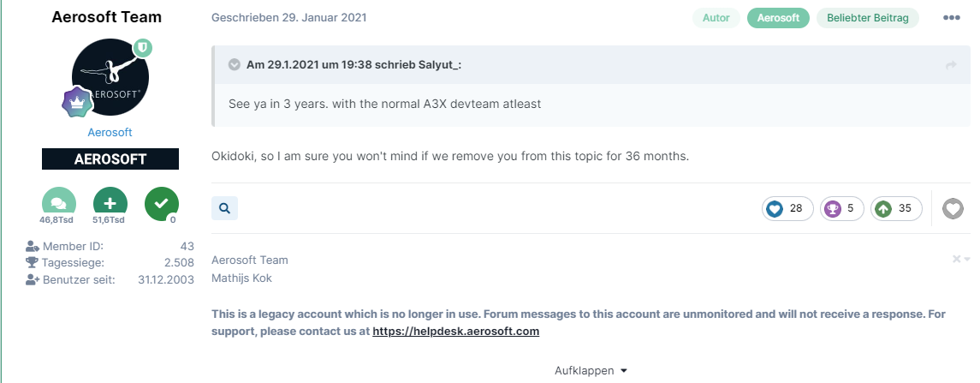Image resolution: width=980 pixels, height=383 pixels.
Task: Expand signature with Aufklappen
Action: (591, 370)
